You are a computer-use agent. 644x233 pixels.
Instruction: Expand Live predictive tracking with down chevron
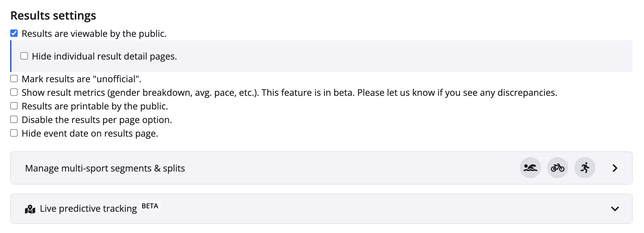coord(615,209)
